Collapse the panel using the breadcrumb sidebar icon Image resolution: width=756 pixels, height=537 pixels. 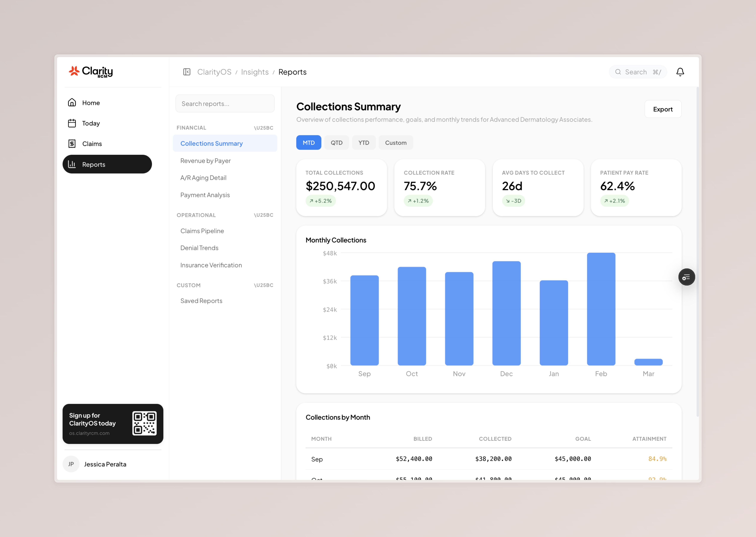click(x=187, y=72)
